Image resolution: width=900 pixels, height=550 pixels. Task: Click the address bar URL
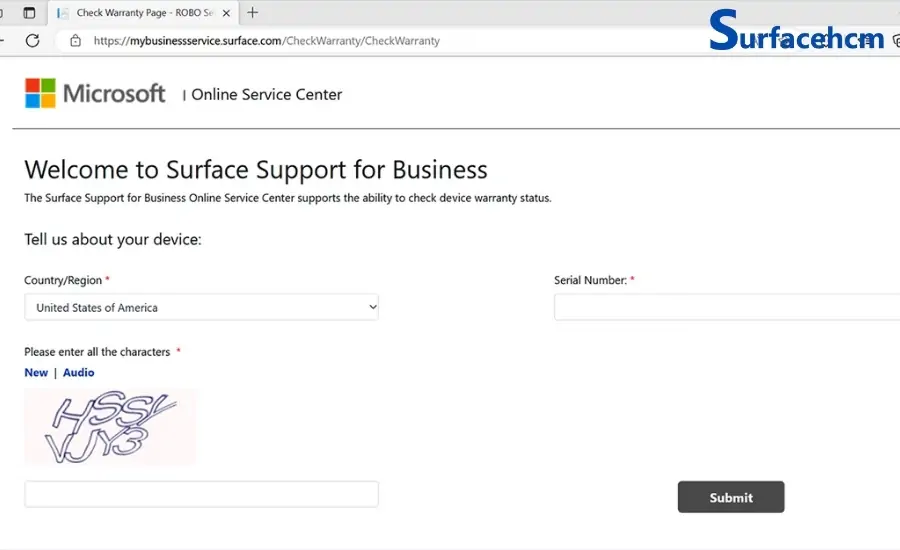coord(267,41)
